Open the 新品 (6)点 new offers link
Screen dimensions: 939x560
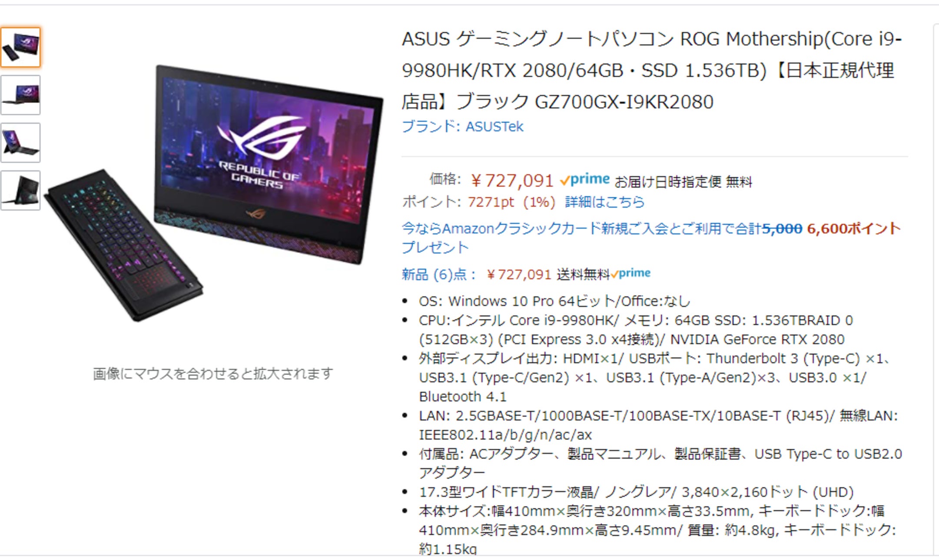(x=439, y=275)
